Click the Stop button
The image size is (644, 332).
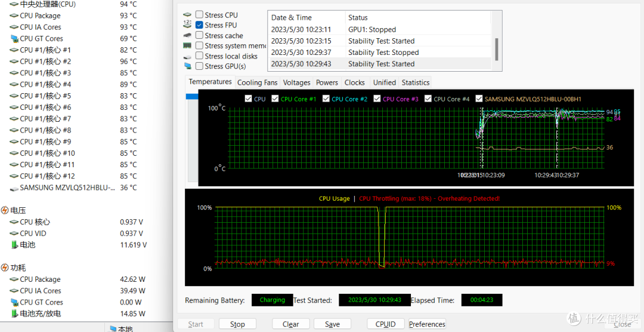[x=237, y=324]
